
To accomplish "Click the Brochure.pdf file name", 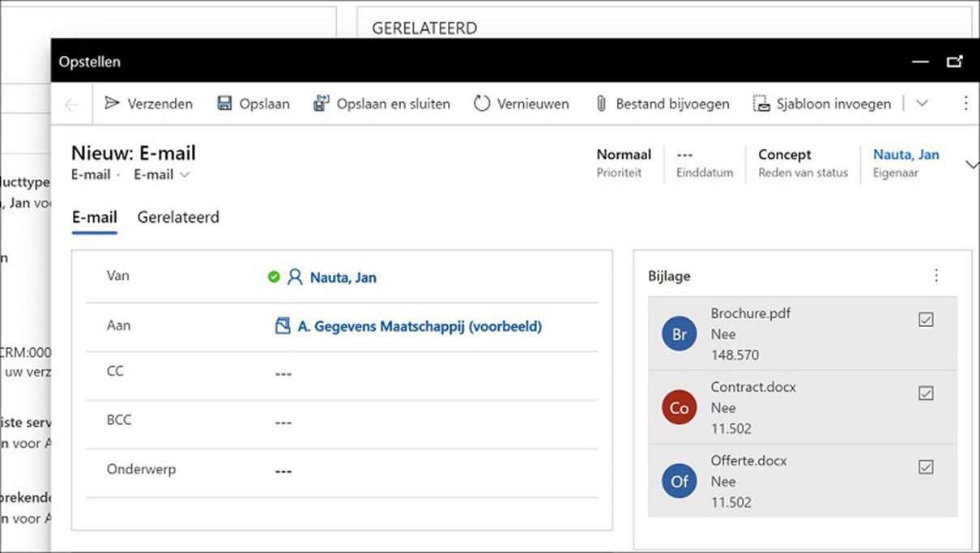I will tap(751, 313).
